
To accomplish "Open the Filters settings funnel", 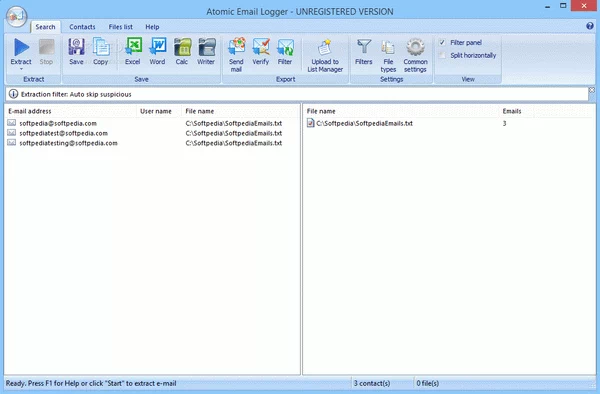I will coord(364,52).
